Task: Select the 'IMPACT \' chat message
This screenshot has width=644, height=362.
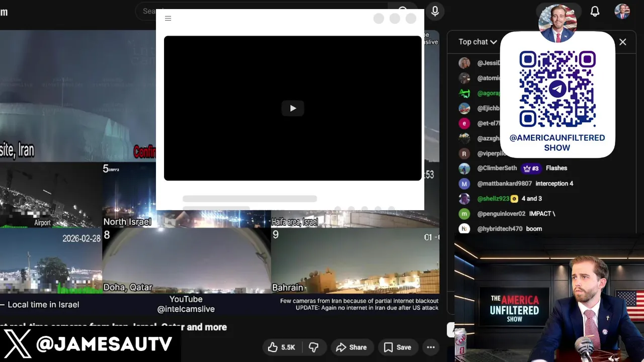Action: 542,214
